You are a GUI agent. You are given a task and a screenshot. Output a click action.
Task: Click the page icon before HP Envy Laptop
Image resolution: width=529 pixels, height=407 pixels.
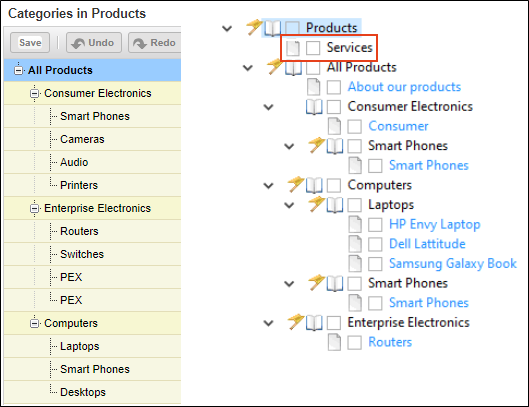(355, 224)
